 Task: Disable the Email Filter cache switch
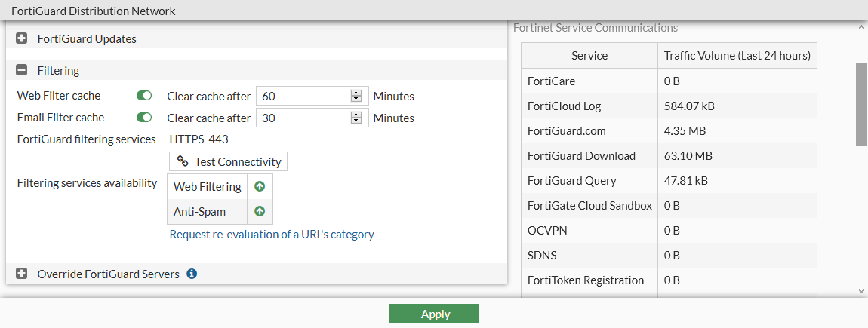point(144,118)
